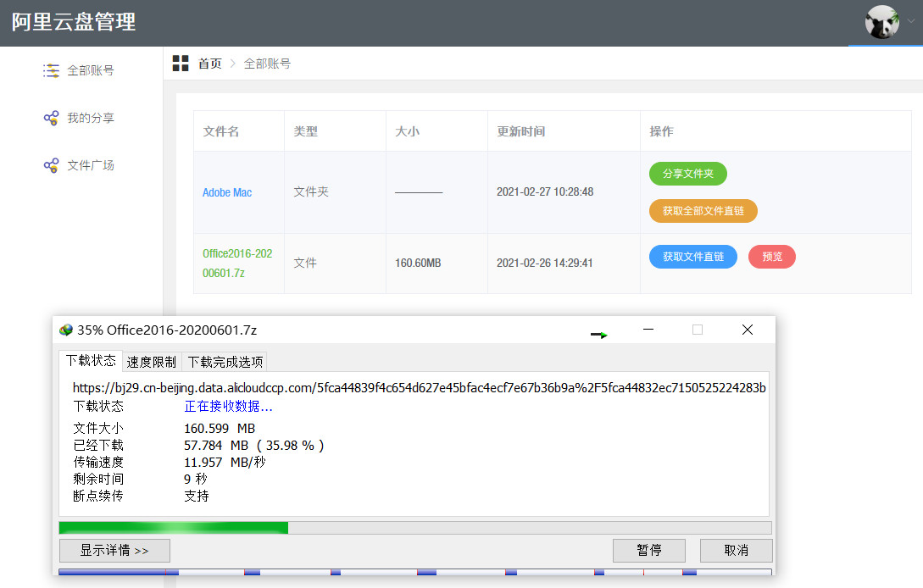Image resolution: width=923 pixels, height=588 pixels.
Task: Click the 更新时间 column header
Action: tap(521, 131)
